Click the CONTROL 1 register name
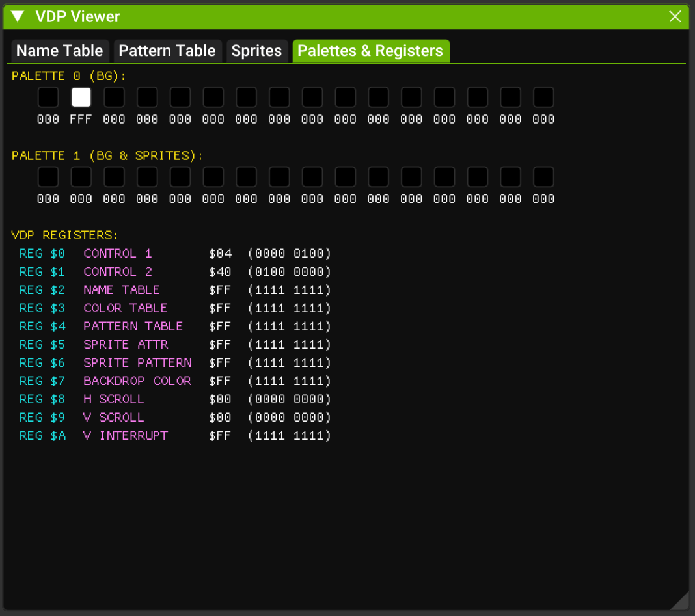The height and width of the screenshot is (616, 695). click(x=118, y=254)
